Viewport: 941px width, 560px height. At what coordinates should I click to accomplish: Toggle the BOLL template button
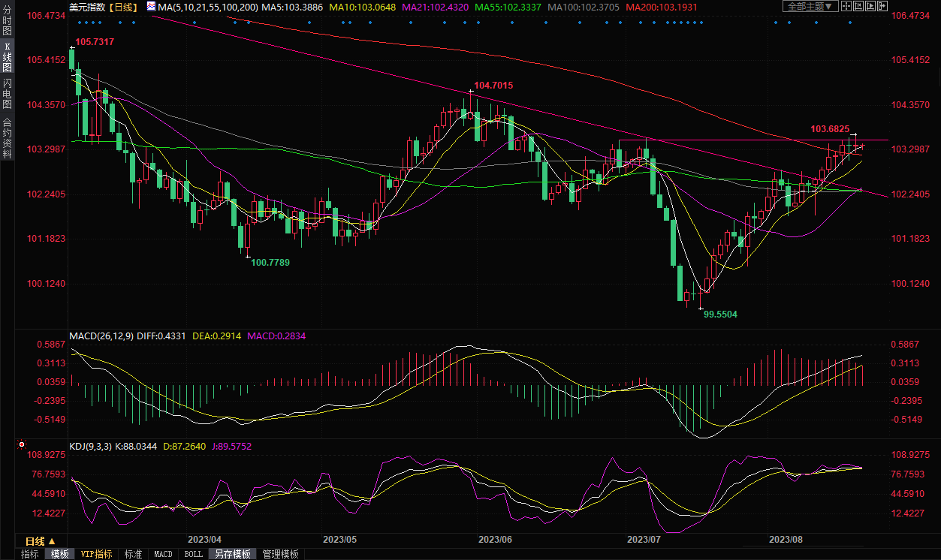click(x=193, y=554)
